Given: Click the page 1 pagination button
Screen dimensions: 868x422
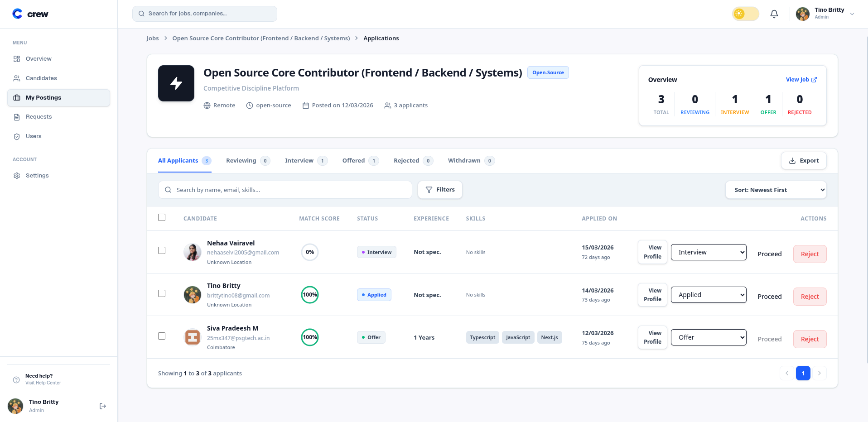Looking at the screenshot, I should (x=803, y=373).
